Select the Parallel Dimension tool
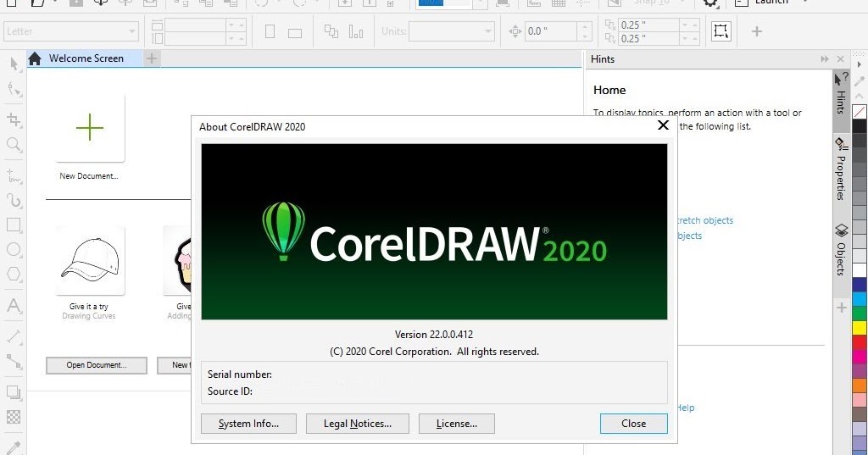 (14, 336)
